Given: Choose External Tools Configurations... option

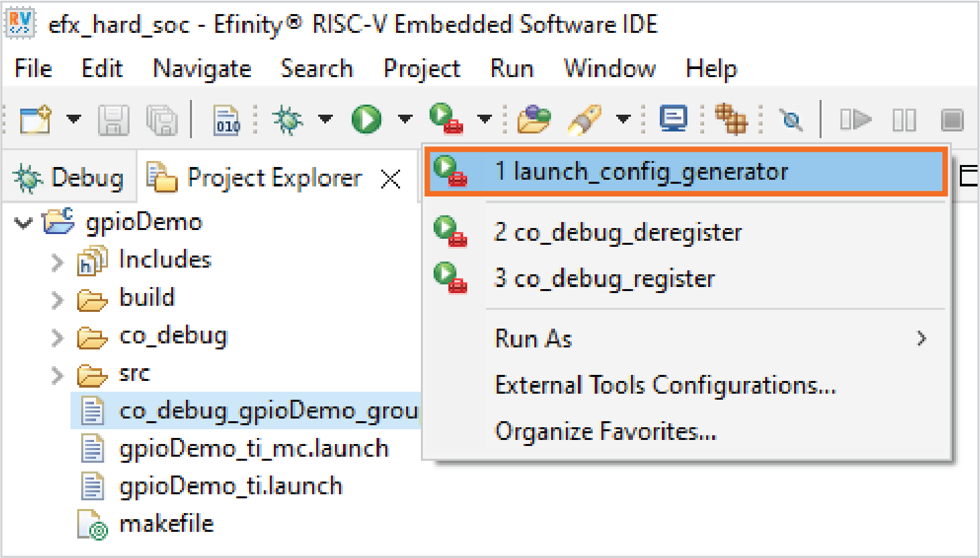Looking at the screenshot, I should (x=665, y=386).
